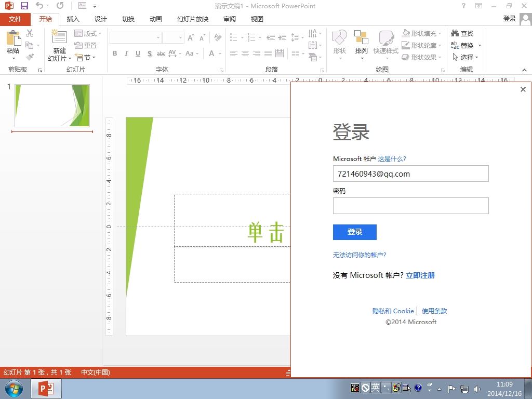The width and height of the screenshot is (532, 399).
Task: Click the Reset slide button 重置
Action: pos(86,46)
